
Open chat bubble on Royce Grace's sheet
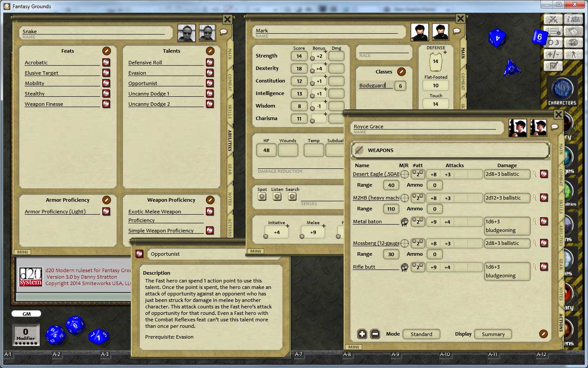tap(555, 127)
